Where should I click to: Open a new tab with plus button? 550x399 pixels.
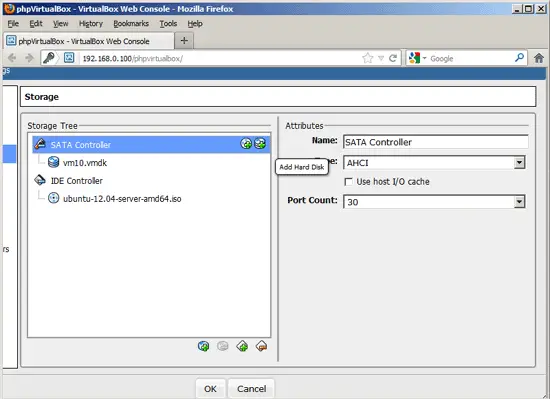pyautogui.click(x=184, y=41)
